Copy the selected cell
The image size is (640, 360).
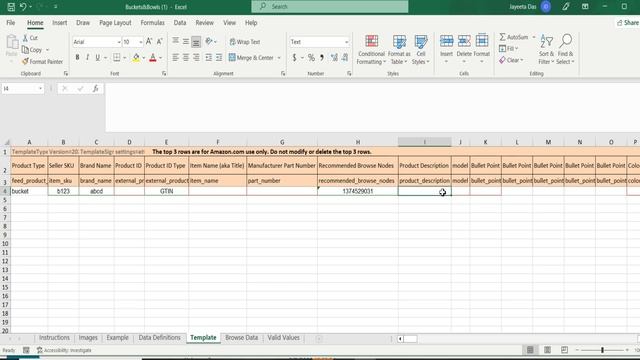(32, 50)
